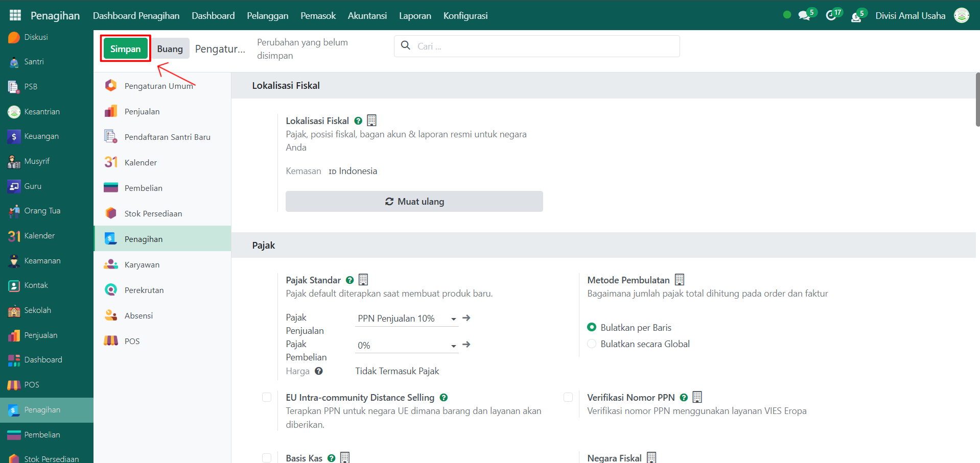Select Bulatkan secara Global radio option
The width and height of the screenshot is (980, 463).
592,344
